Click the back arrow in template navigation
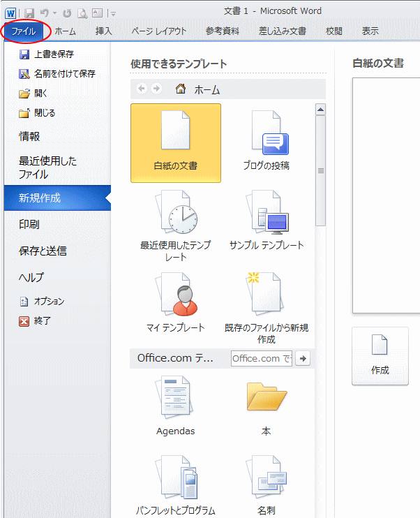 click(x=142, y=89)
